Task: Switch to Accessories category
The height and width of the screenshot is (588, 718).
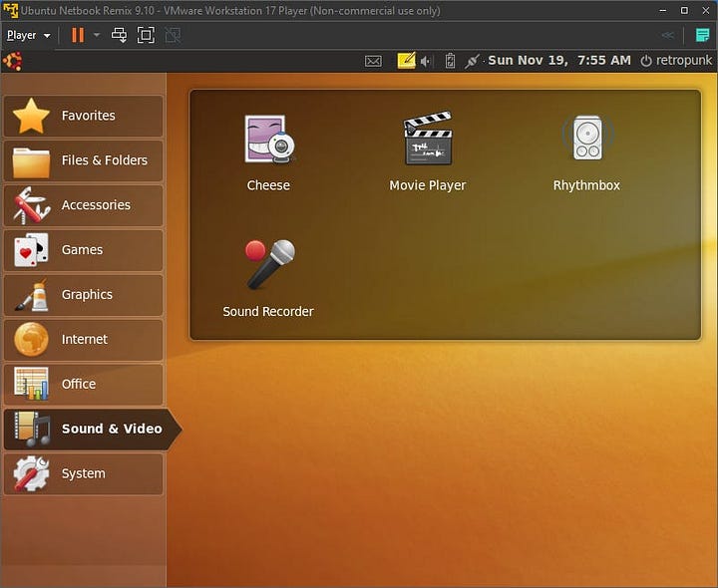Action: [x=84, y=205]
